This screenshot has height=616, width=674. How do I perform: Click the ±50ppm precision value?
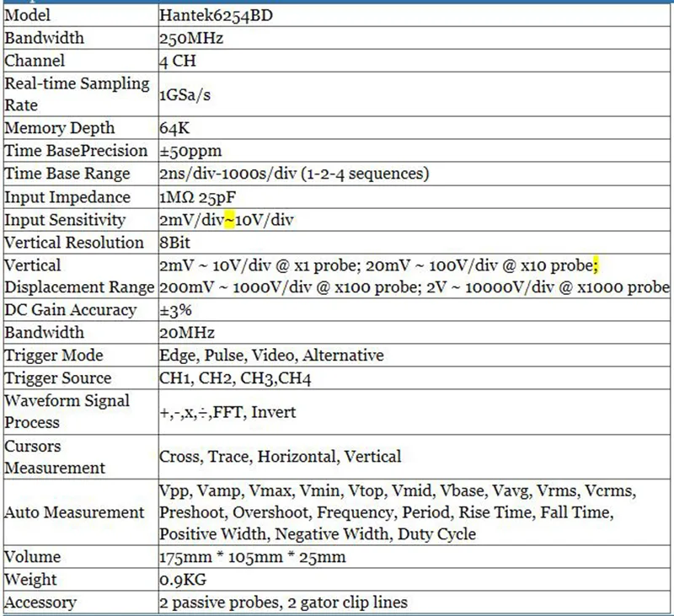tap(190, 151)
